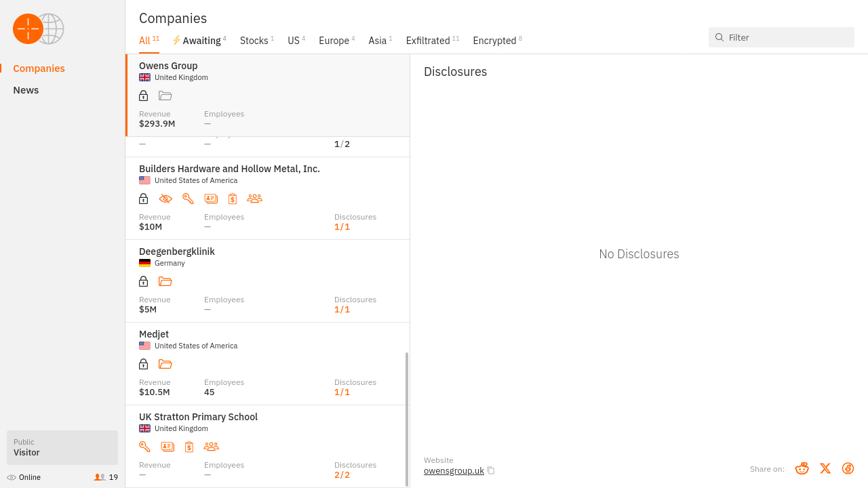Screen dimensions: 868x488
Task: Click the search magnifier icon in Filter
Action: coord(719,37)
